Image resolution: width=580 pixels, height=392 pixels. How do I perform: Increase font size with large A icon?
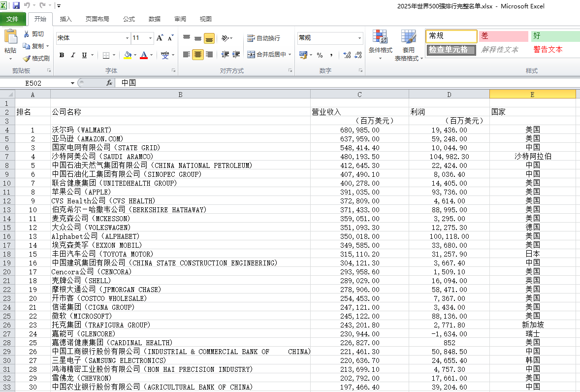[160, 38]
